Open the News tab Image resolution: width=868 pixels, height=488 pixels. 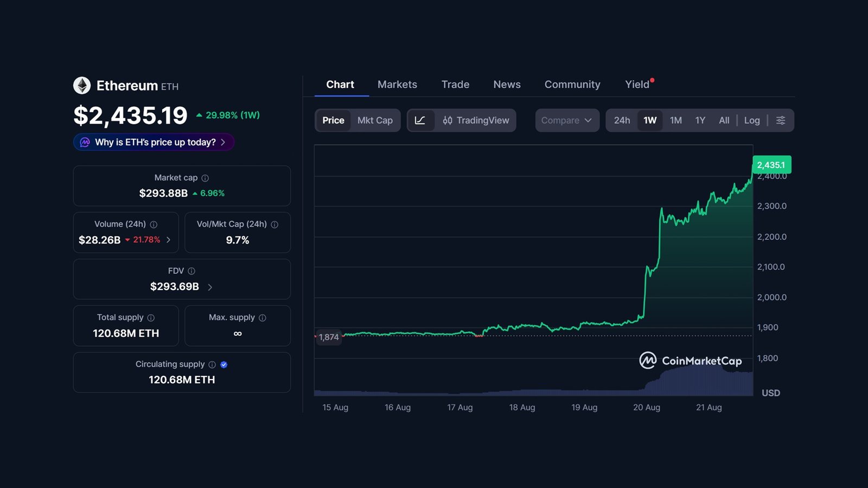[507, 85]
